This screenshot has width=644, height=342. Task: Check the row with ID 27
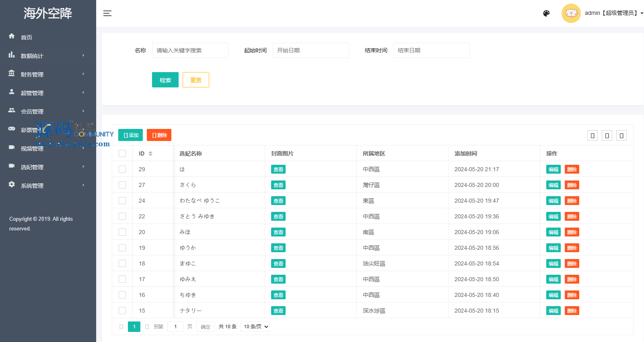(x=122, y=185)
